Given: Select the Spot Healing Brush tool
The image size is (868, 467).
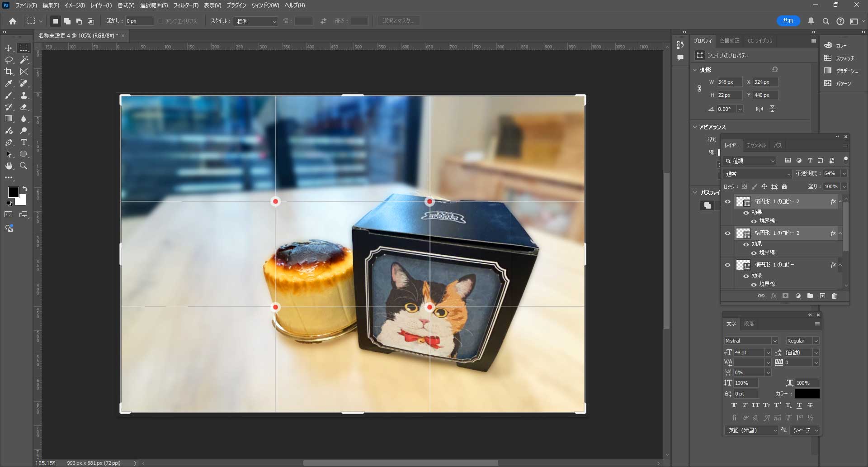Looking at the screenshot, I should point(24,83).
